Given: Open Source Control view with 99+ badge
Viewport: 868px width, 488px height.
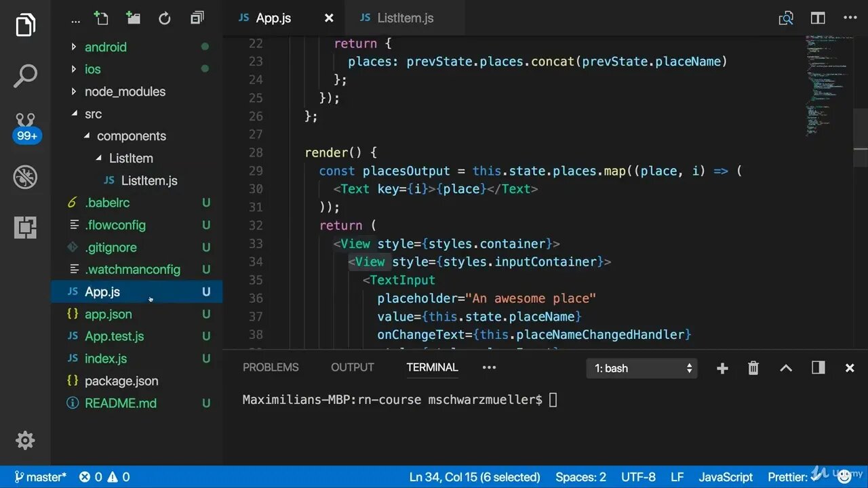Looking at the screenshot, I should (x=26, y=127).
